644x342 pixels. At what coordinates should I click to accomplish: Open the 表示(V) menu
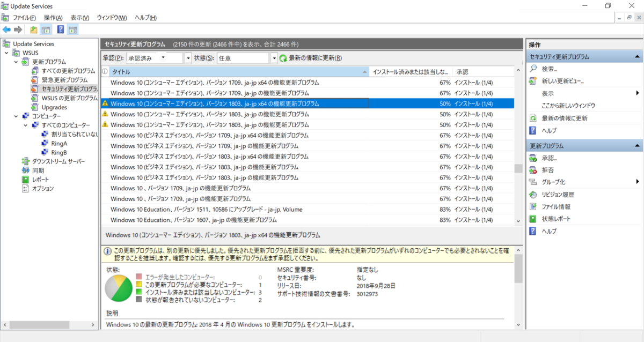80,18
